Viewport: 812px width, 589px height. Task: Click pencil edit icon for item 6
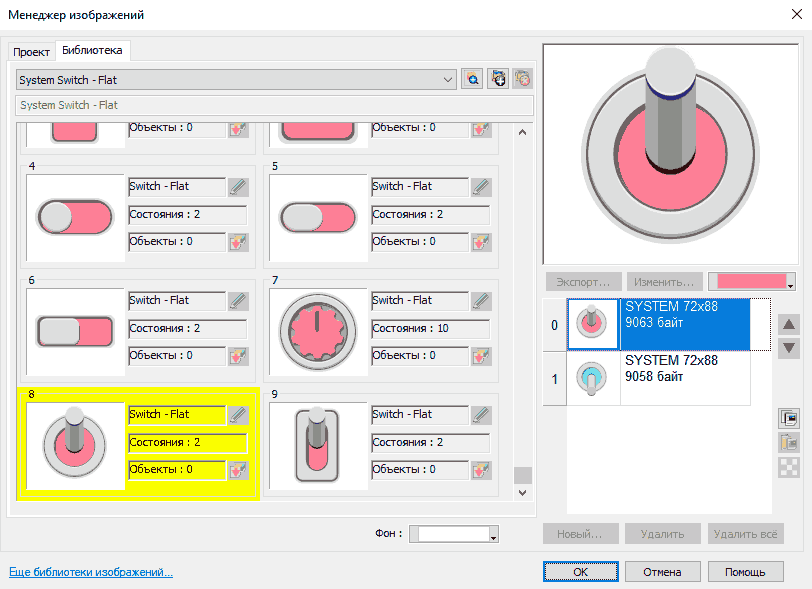(238, 301)
